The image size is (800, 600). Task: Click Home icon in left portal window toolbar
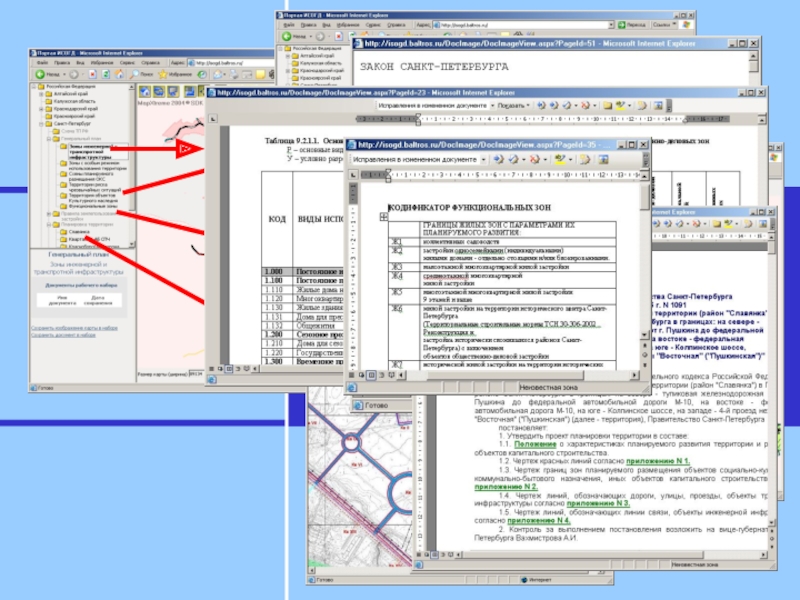(x=119, y=74)
